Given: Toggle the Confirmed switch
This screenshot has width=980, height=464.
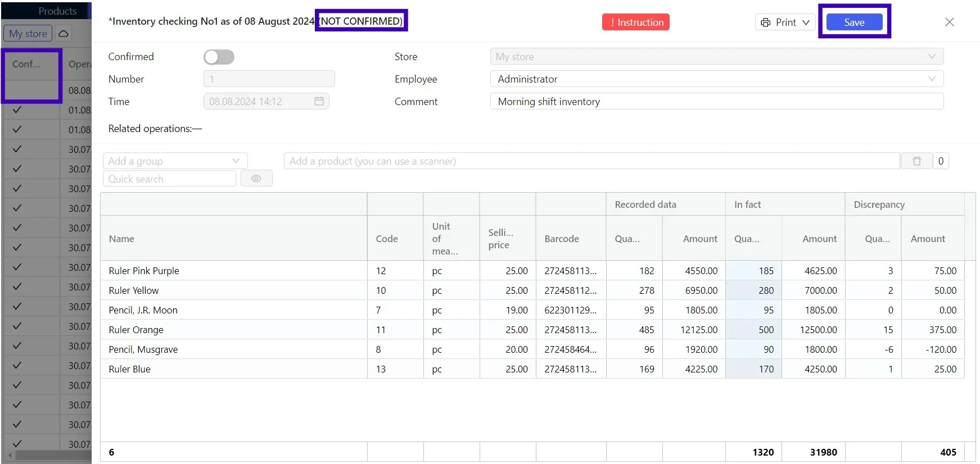Looking at the screenshot, I should (219, 57).
